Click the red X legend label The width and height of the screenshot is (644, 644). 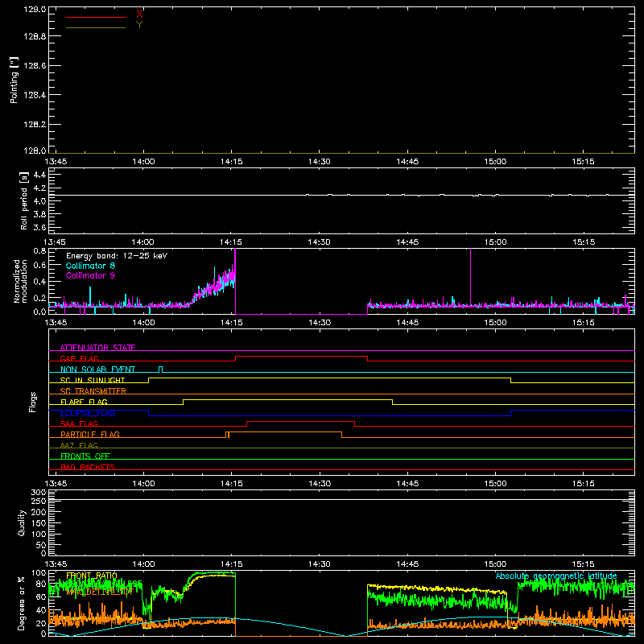[x=139, y=14]
